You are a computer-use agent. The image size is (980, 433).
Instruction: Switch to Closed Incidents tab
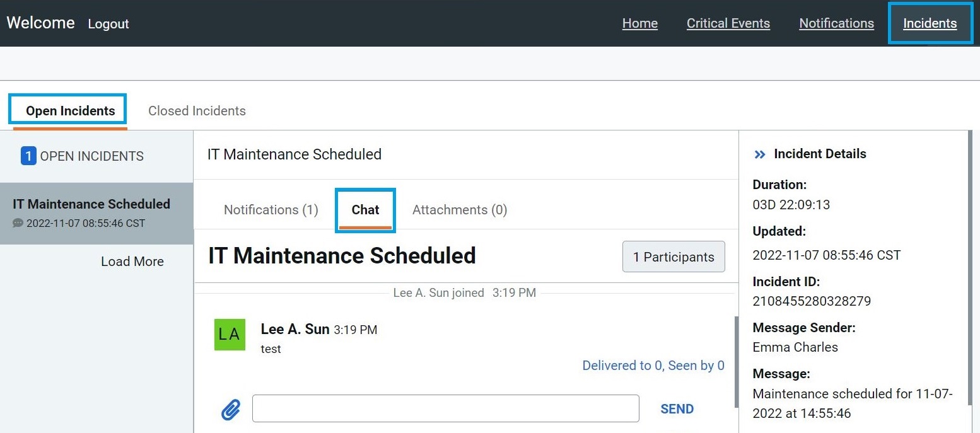click(x=197, y=111)
